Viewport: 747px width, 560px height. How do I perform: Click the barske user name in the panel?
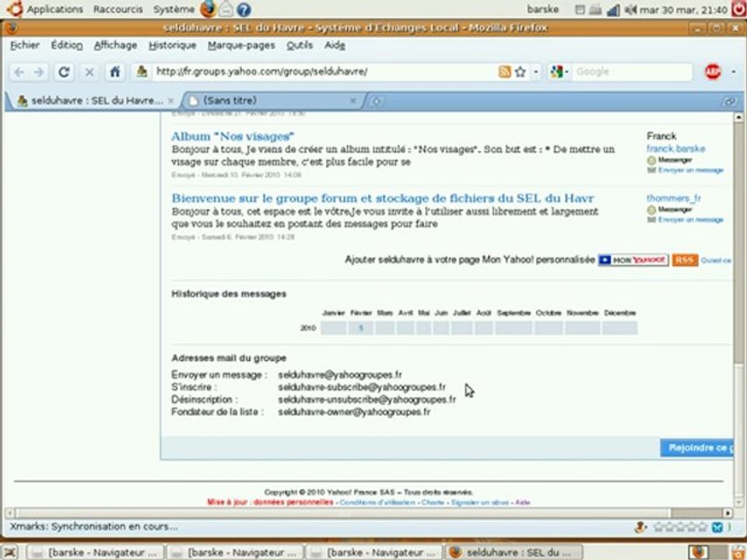click(542, 9)
